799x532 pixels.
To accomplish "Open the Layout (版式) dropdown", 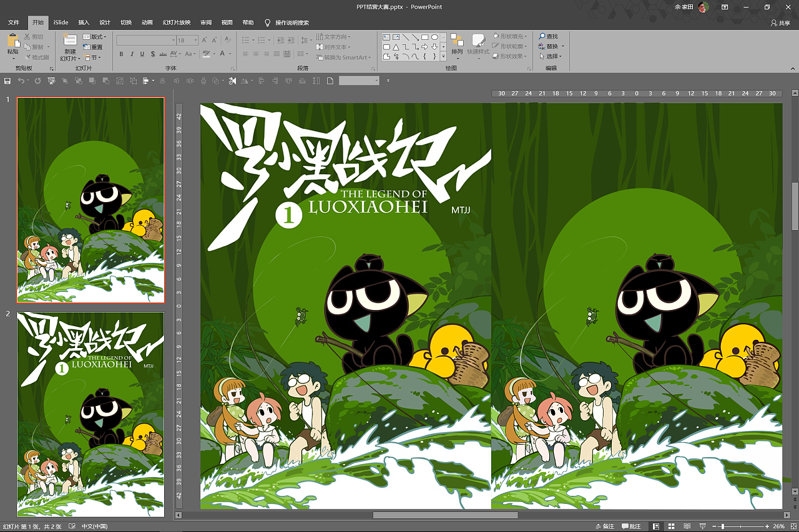I will pyautogui.click(x=94, y=37).
